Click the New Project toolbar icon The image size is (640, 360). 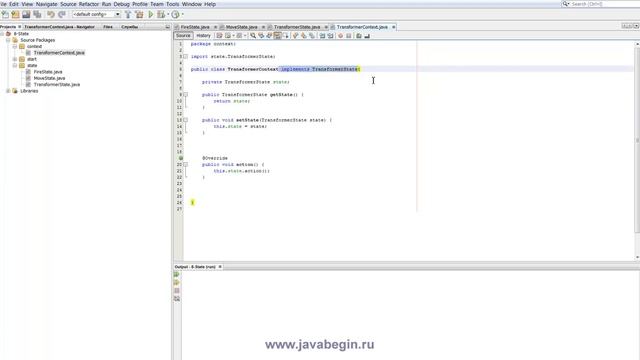16,15
